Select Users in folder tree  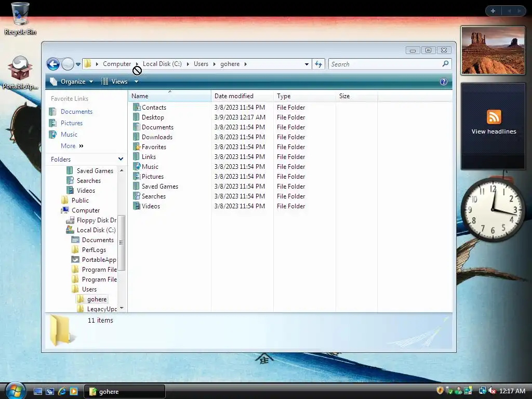point(84,289)
